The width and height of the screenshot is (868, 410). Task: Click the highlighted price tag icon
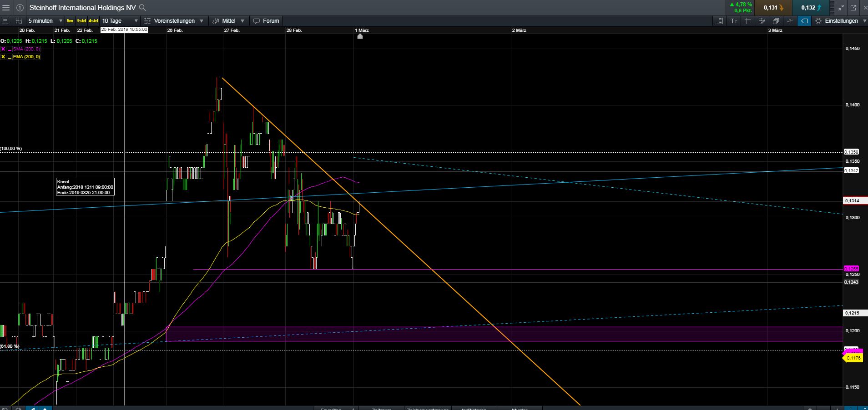804,21
